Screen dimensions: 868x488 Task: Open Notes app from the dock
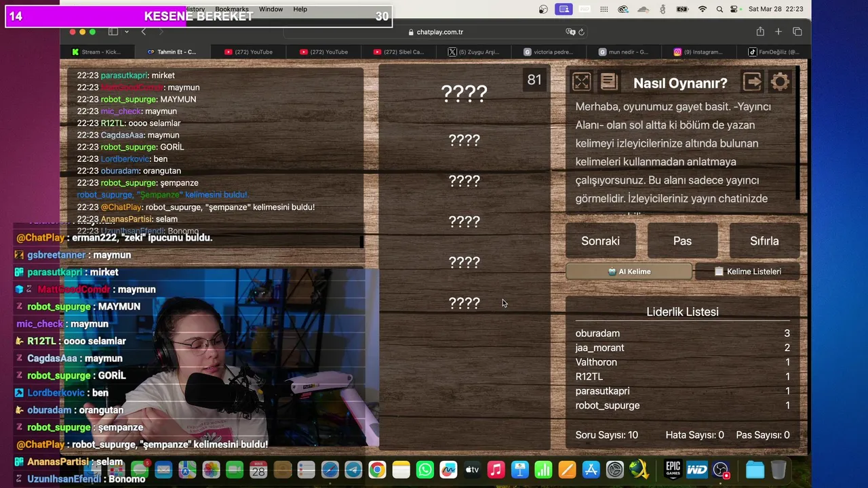tap(401, 470)
